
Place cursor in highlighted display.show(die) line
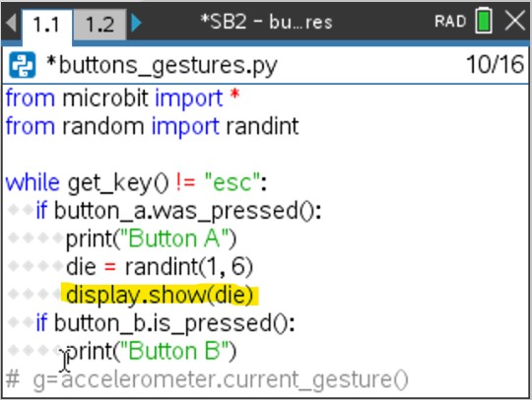pos(160,295)
